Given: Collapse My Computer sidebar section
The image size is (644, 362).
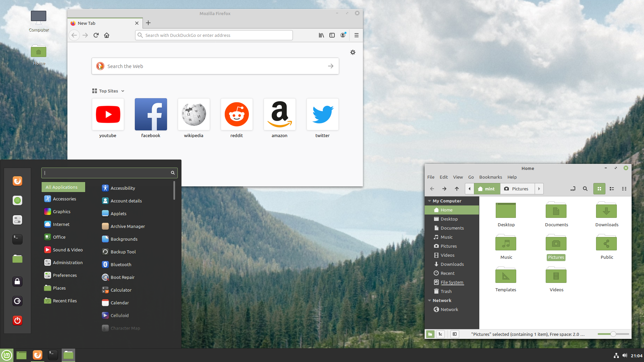Looking at the screenshot, I should coord(429,201).
